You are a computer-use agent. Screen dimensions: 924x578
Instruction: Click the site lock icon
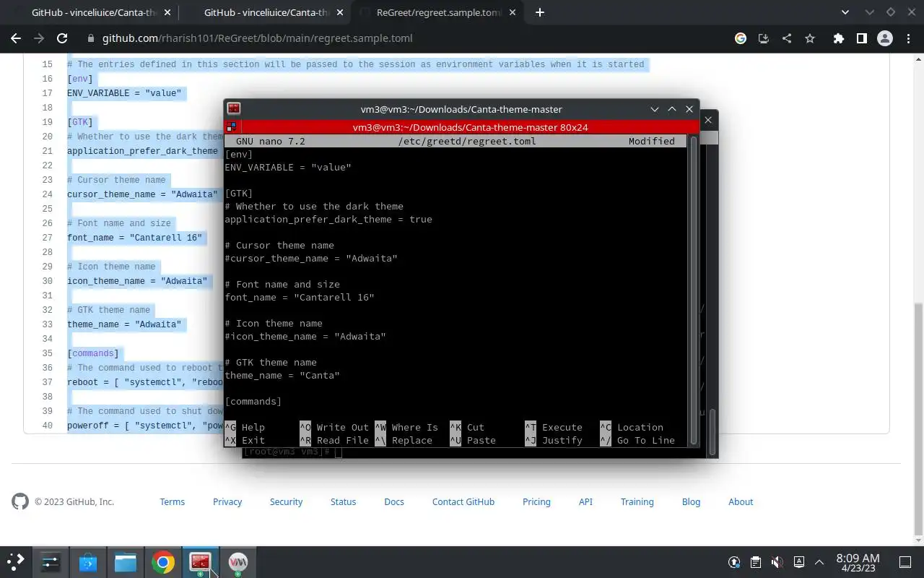[91, 38]
